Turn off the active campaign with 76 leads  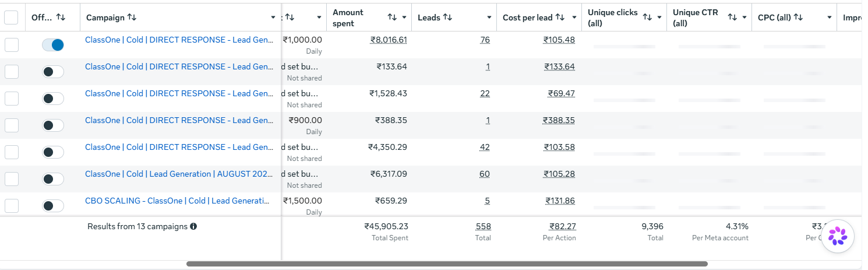click(x=53, y=45)
